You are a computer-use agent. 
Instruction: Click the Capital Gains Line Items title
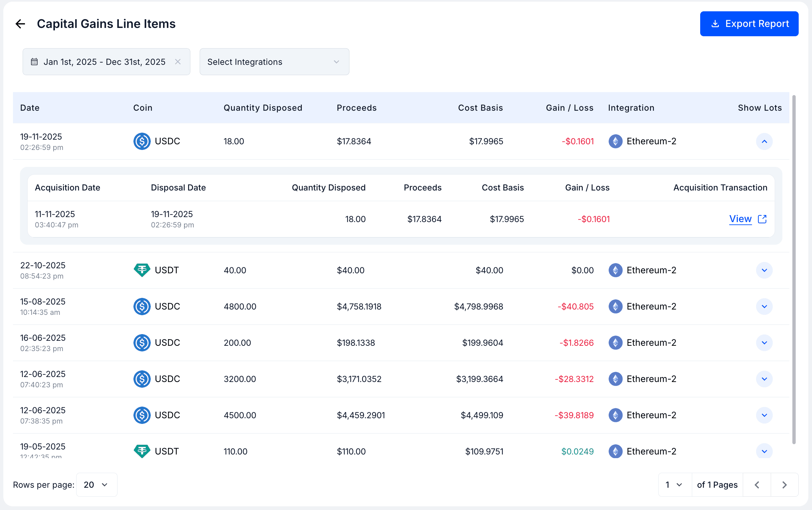(x=106, y=24)
